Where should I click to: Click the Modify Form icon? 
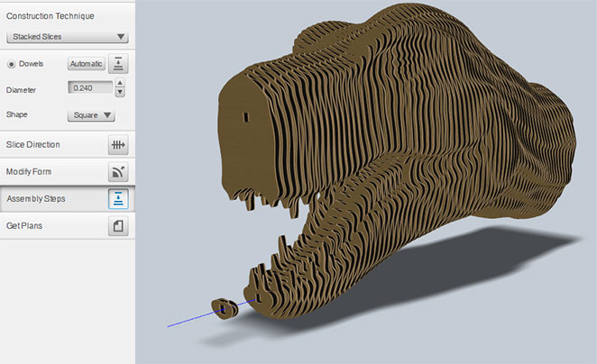pos(118,172)
